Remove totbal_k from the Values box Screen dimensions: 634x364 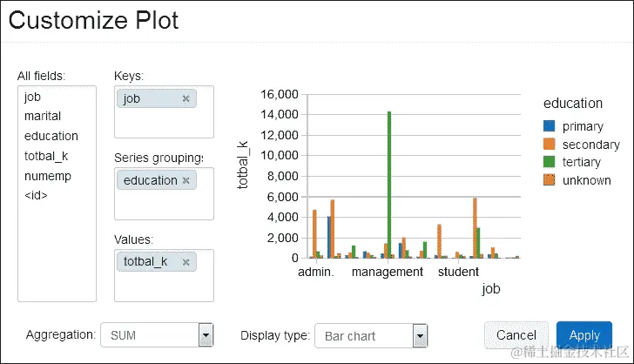185,262
